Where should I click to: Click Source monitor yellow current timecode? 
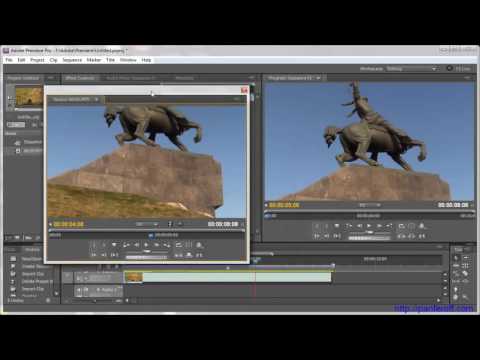(69, 224)
